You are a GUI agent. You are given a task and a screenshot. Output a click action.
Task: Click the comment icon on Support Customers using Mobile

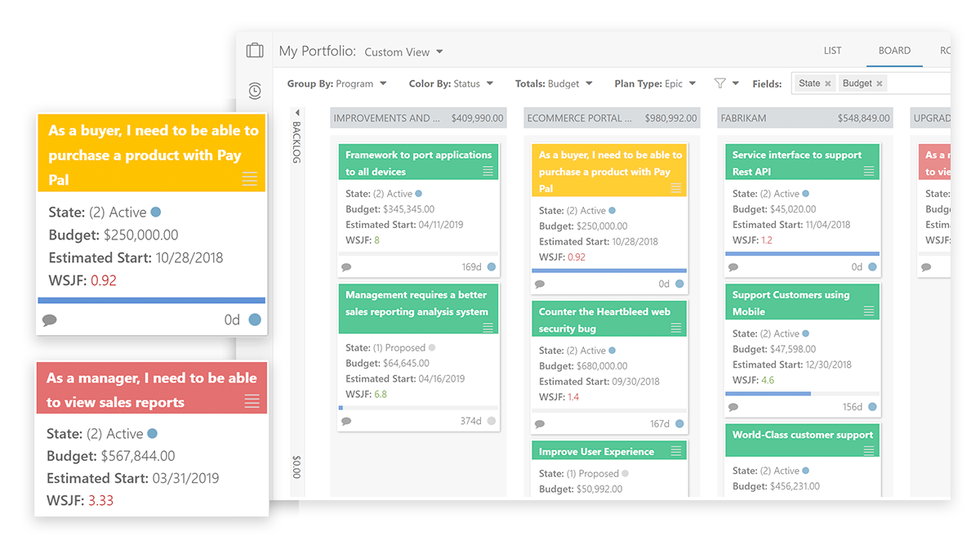point(733,405)
